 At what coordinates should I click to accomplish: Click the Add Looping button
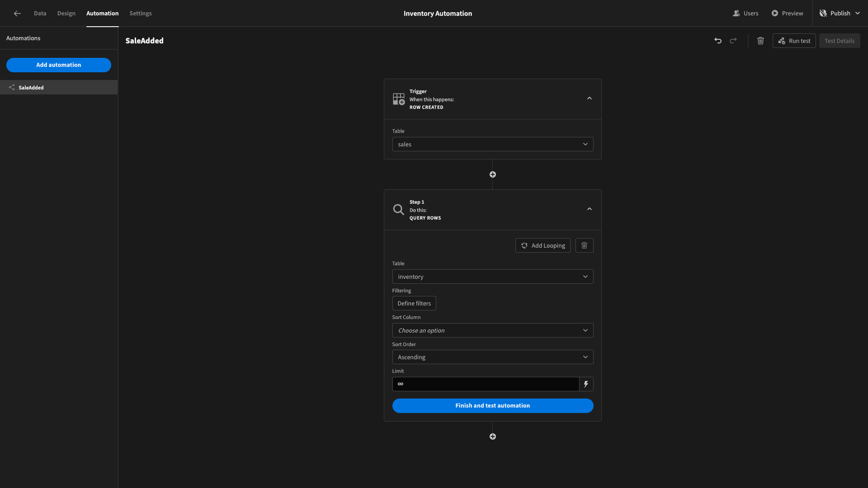click(x=543, y=245)
